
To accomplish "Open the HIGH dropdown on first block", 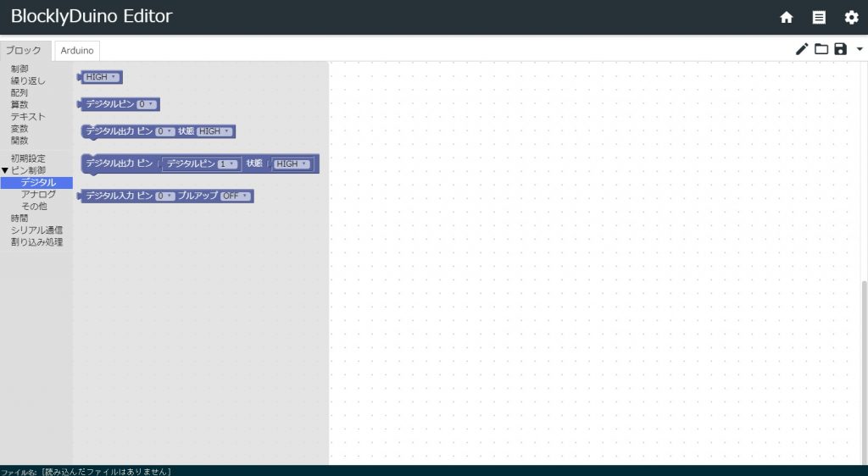I will (x=103, y=77).
